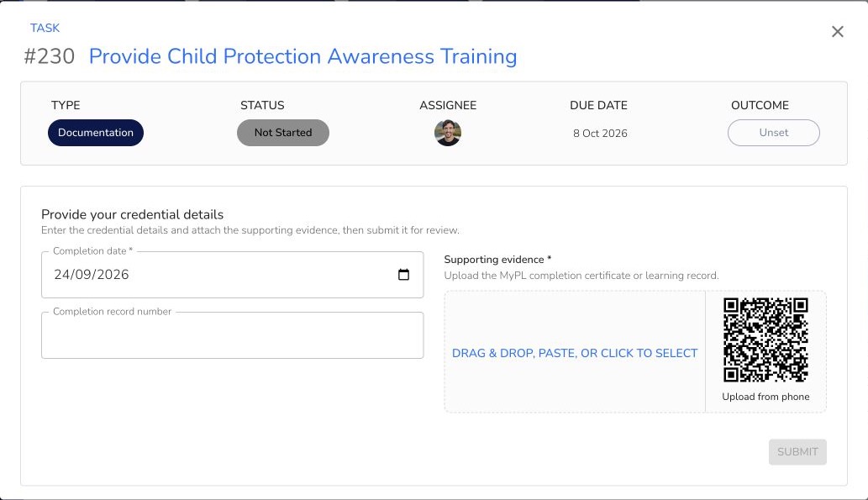Close the task dialog with X icon
This screenshot has height=500, width=868.
[837, 32]
